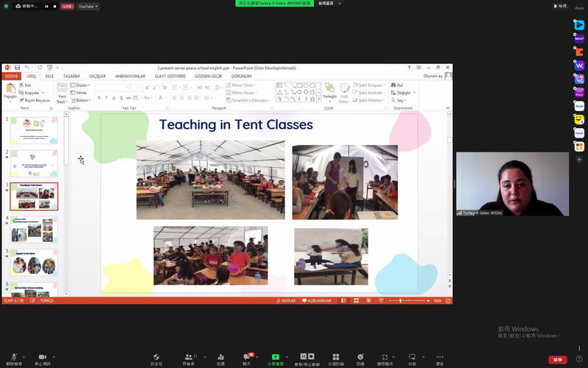Toggle normal view in status bar
The width and height of the screenshot is (588, 368).
point(343,300)
